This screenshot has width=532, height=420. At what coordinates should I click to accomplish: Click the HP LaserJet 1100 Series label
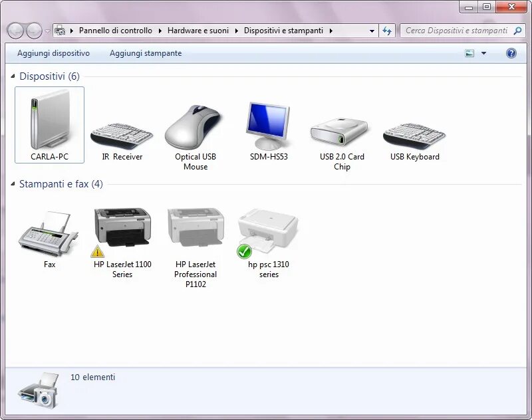122,269
